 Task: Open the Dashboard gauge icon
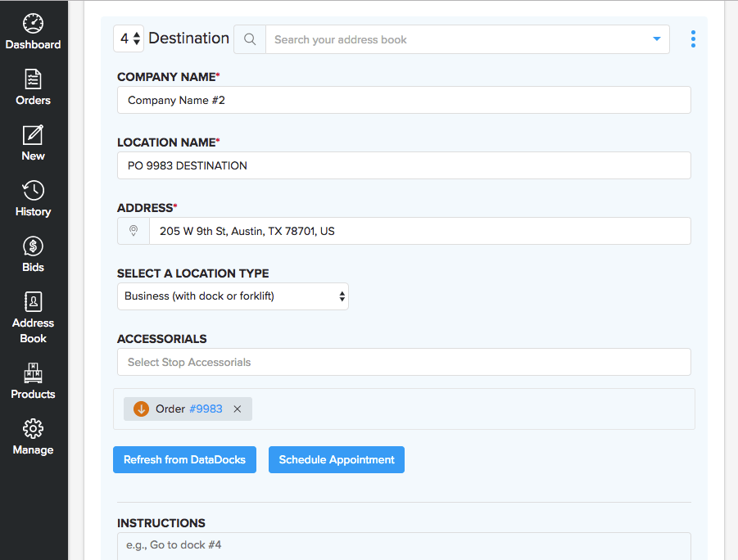coord(33,23)
